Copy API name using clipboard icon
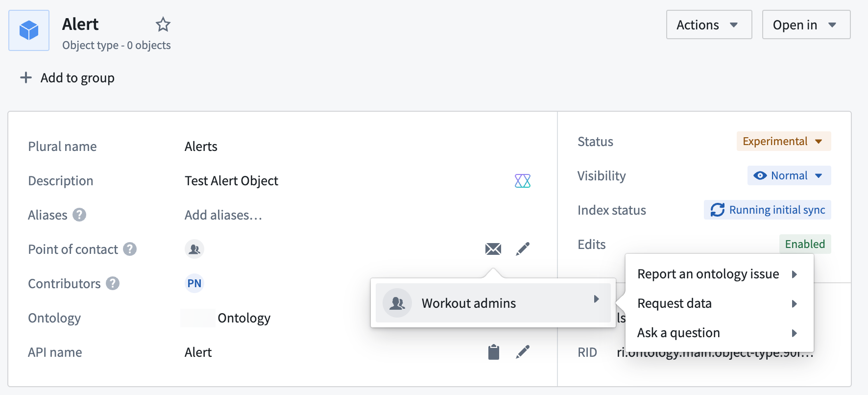The height and width of the screenshot is (395, 868). (494, 352)
